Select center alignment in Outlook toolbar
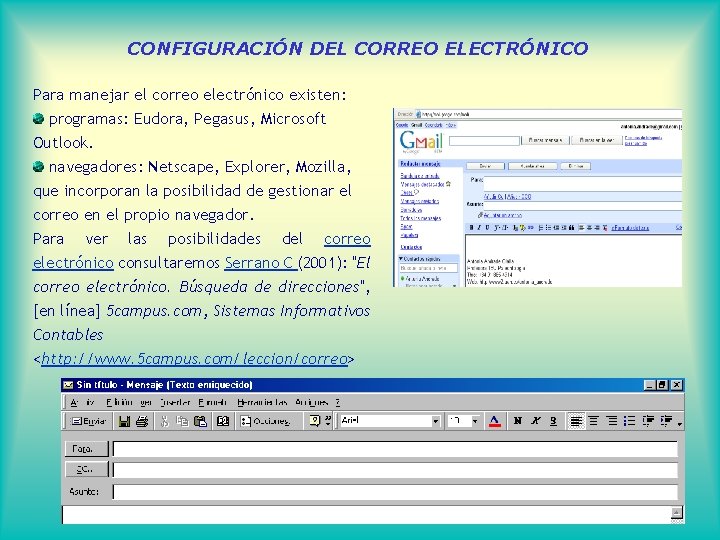This screenshot has height=540, width=720. coord(594,421)
